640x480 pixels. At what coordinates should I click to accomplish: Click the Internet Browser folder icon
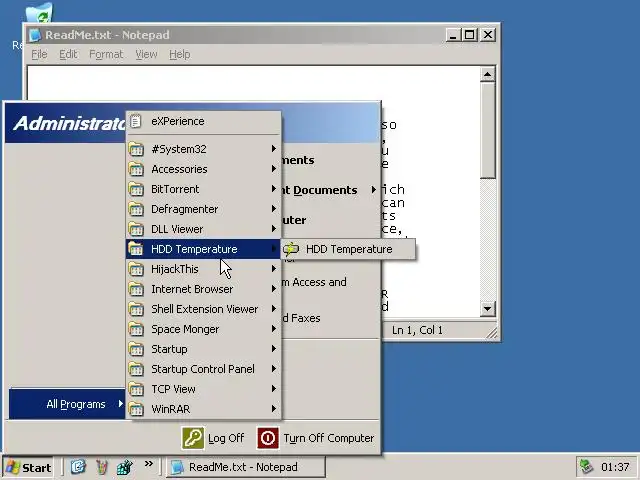click(136, 289)
